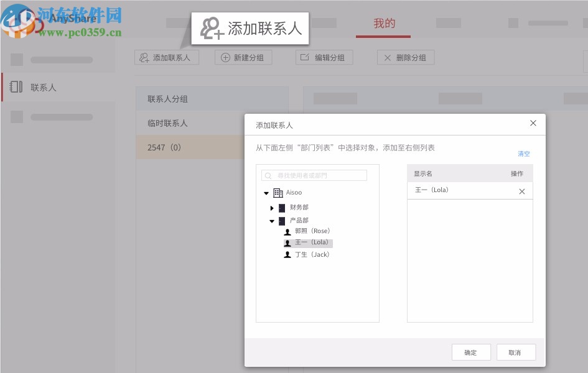Screen dimensions: 588x373
Task: Click the 清空 link to clear selections
Action: [523, 154]
